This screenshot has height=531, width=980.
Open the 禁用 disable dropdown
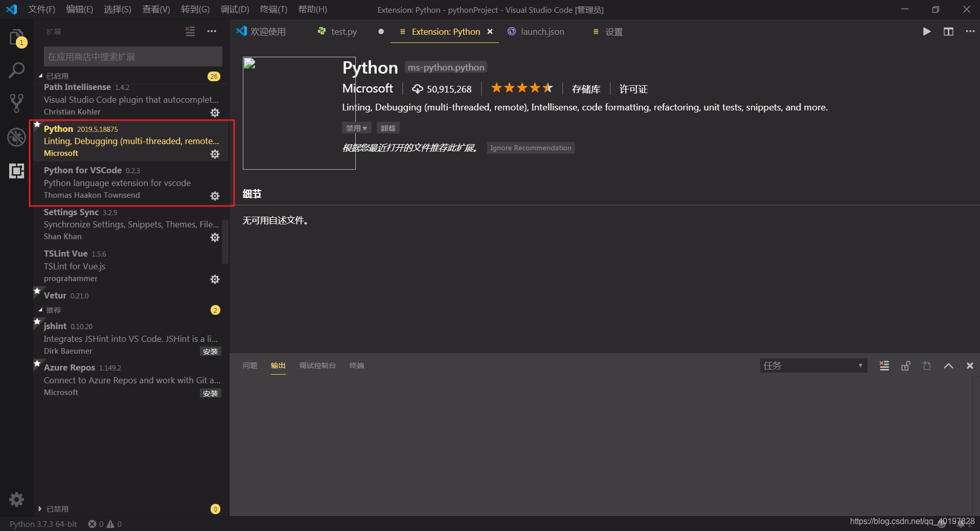click(x=356, y=128)
